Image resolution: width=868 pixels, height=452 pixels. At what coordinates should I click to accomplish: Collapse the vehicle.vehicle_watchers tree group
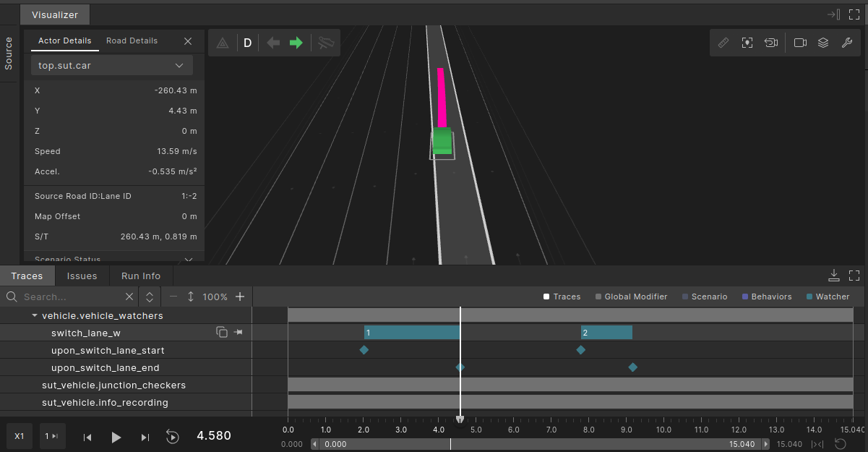[34, 316]
